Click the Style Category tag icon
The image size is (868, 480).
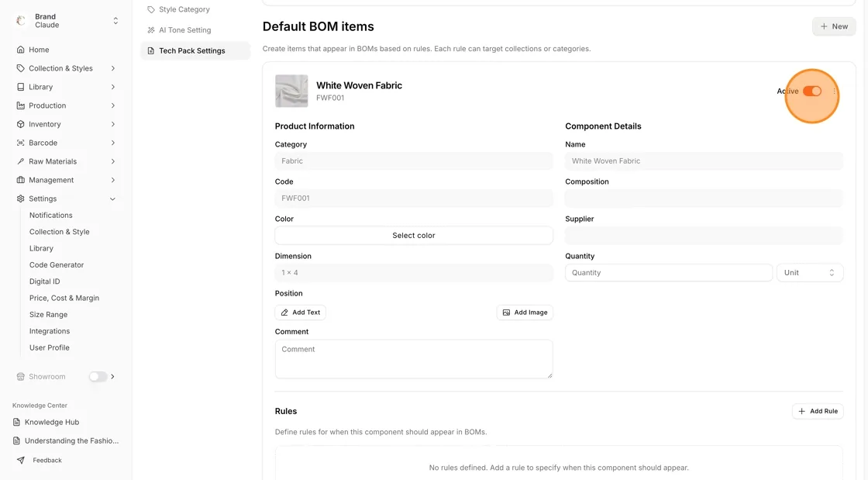coord(150,9)
